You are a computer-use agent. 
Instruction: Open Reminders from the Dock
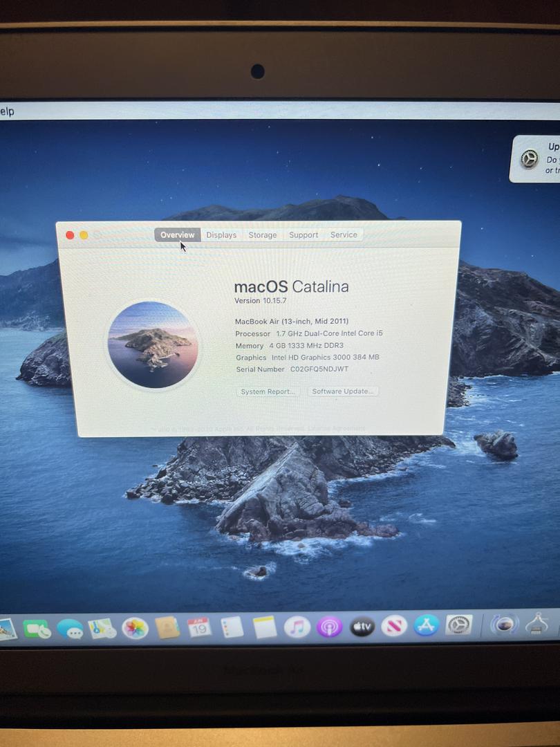tap(232, 627)
